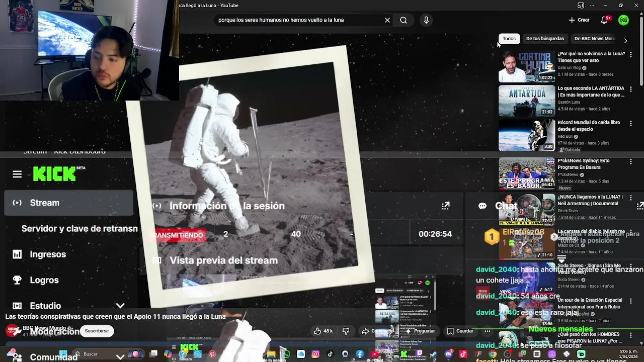Click the YouTube search magnifier icon
The width and height of the screenshot is (644, 362).
(404, 20)
